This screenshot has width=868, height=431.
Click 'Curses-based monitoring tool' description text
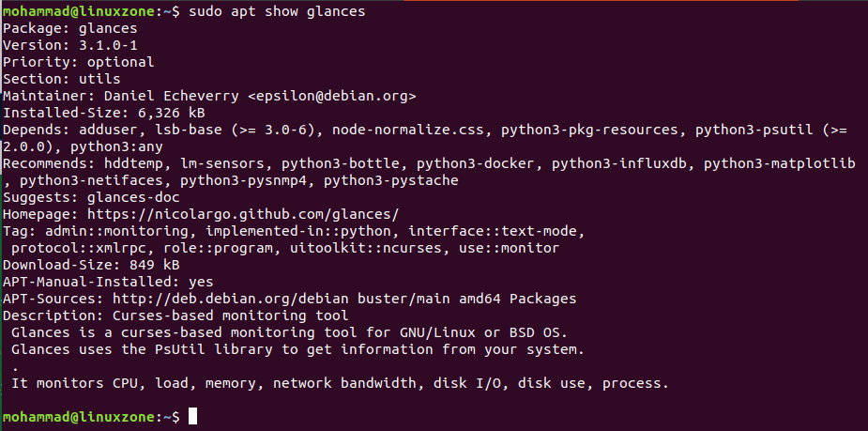point(230,316)
